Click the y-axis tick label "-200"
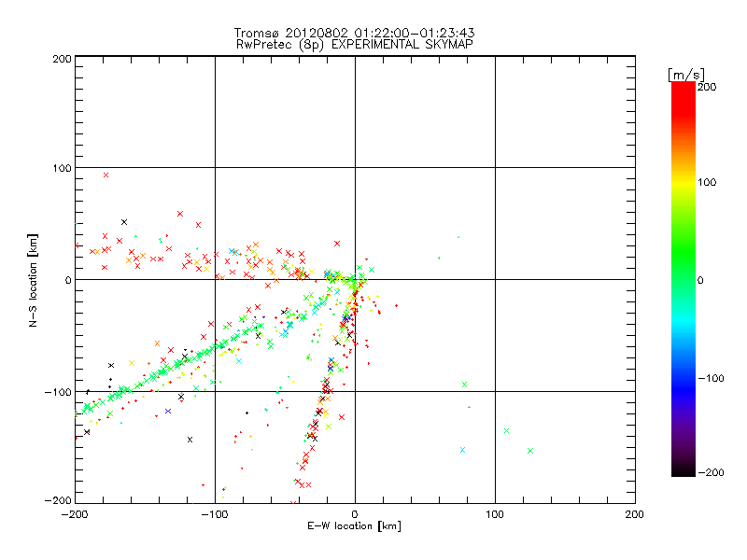The height and width of the screenshot is (560, 747). pyautogui.click(x=58, y=501)
